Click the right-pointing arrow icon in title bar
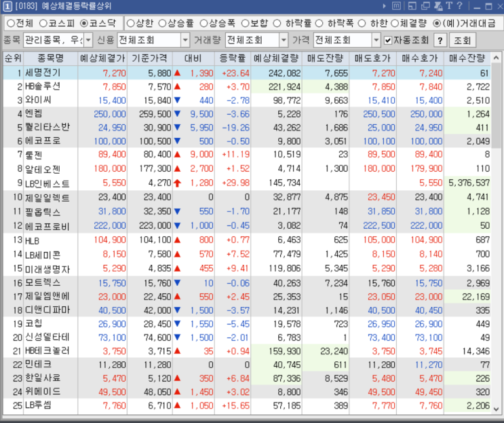504x423 pixels. point(384,6)
